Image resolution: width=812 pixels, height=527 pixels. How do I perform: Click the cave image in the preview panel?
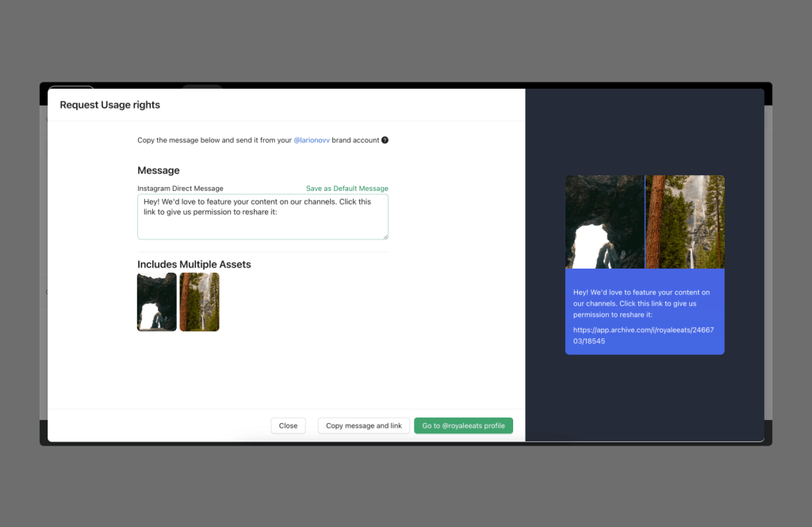pyautogui.click(x=604, y=222)
